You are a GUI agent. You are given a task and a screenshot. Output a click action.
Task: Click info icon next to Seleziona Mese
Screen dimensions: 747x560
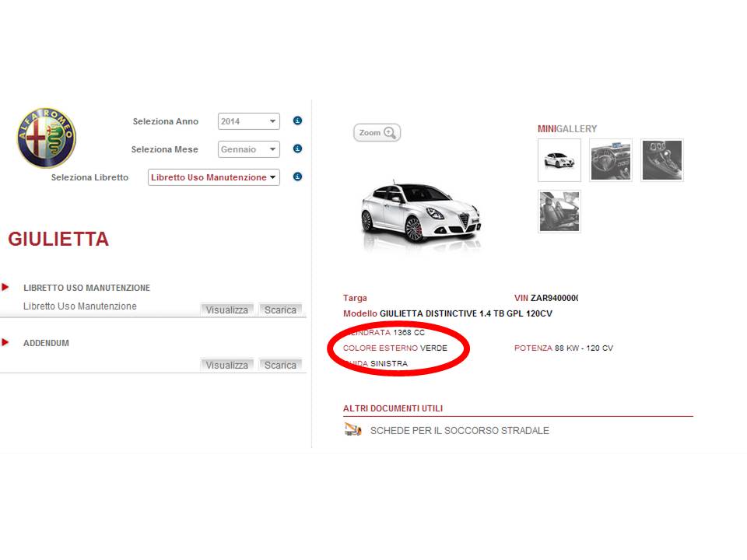pyautogui.click(x=297, y=149)
